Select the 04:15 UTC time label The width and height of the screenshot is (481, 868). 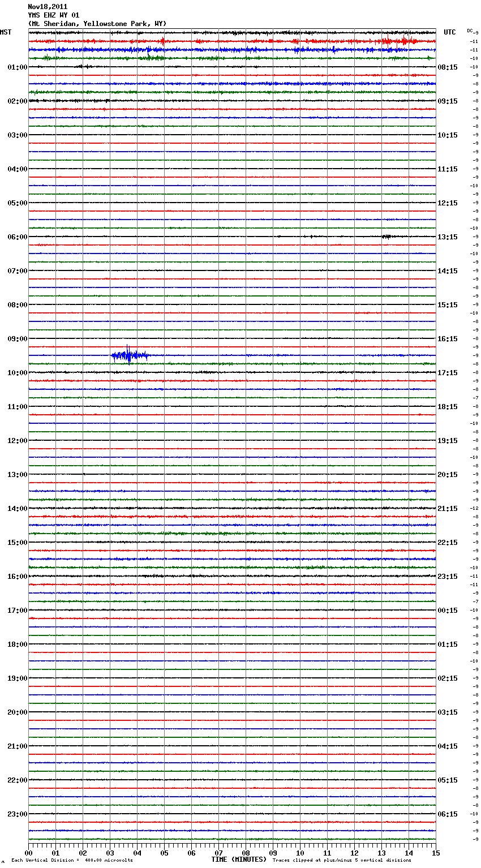(x=448, y=746)
